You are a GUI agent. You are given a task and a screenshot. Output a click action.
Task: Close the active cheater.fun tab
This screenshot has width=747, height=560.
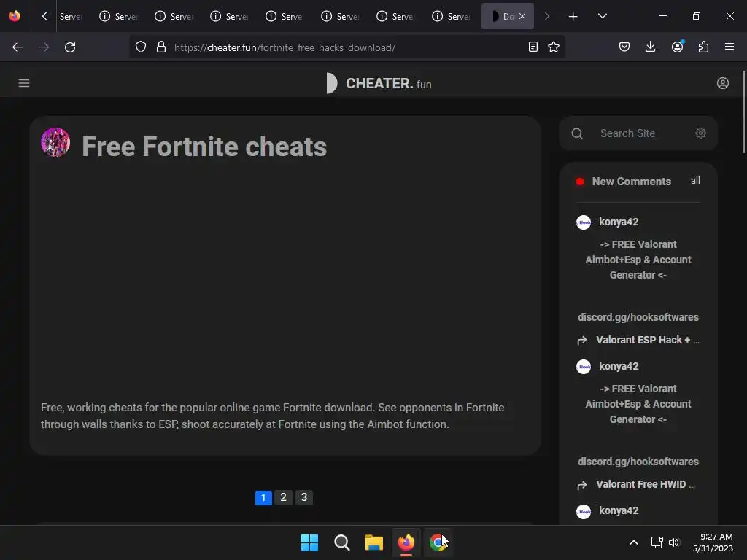point(522,16)
